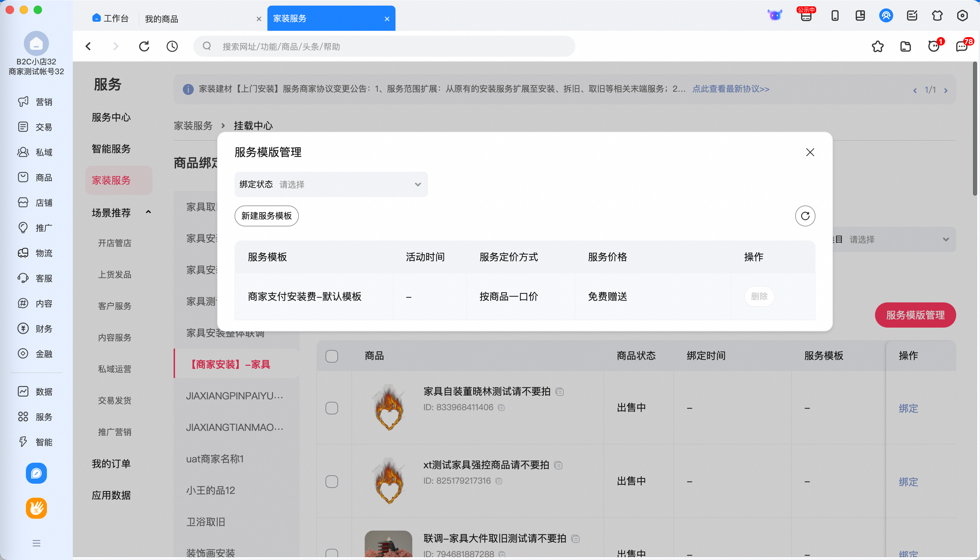Select 家装服务 in the service menu
980x560 pixels.
coord(119,180)
